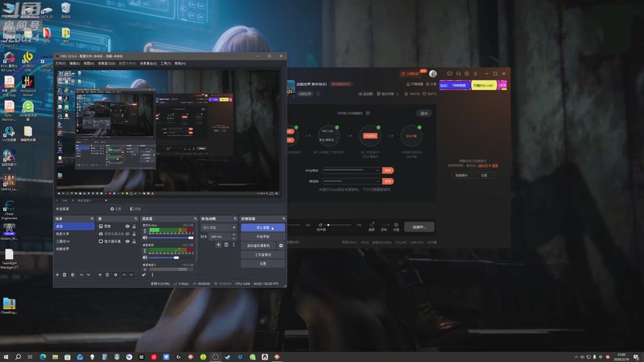Open first mixer channel options dots
This screenshot has height=362, width=644.
pos(145,231)
